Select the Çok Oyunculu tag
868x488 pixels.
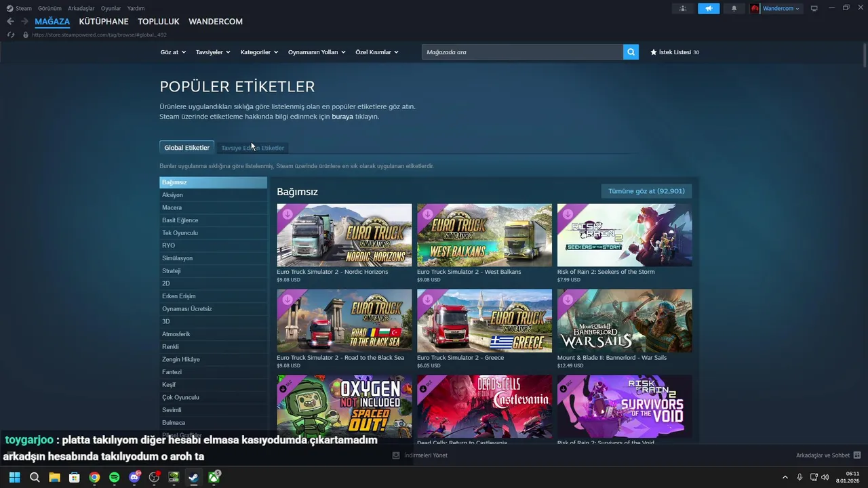pyautogui.click(x=213, y=397)
